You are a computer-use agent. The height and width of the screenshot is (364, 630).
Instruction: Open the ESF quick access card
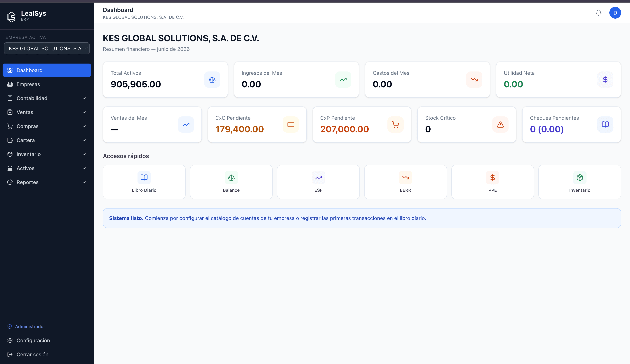[318, 182]
